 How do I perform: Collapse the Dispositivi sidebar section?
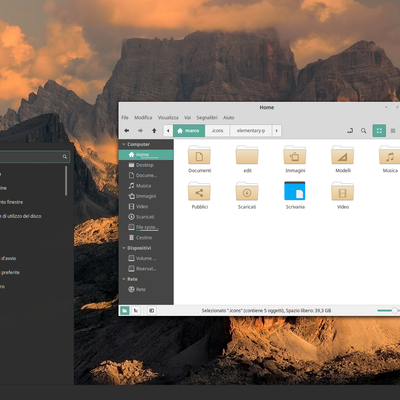point(124,248)
